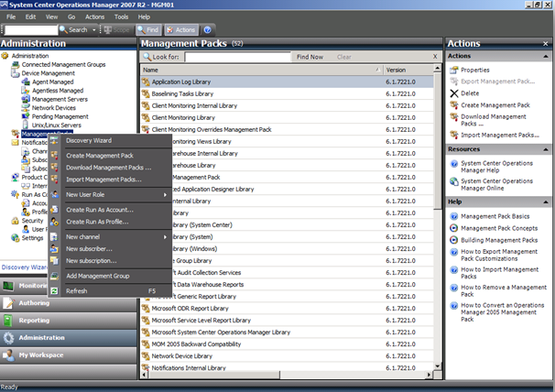Choose Import Management Packs in context menu
The height and width of the screenshot is (392, 555).
tap(103, 180)
